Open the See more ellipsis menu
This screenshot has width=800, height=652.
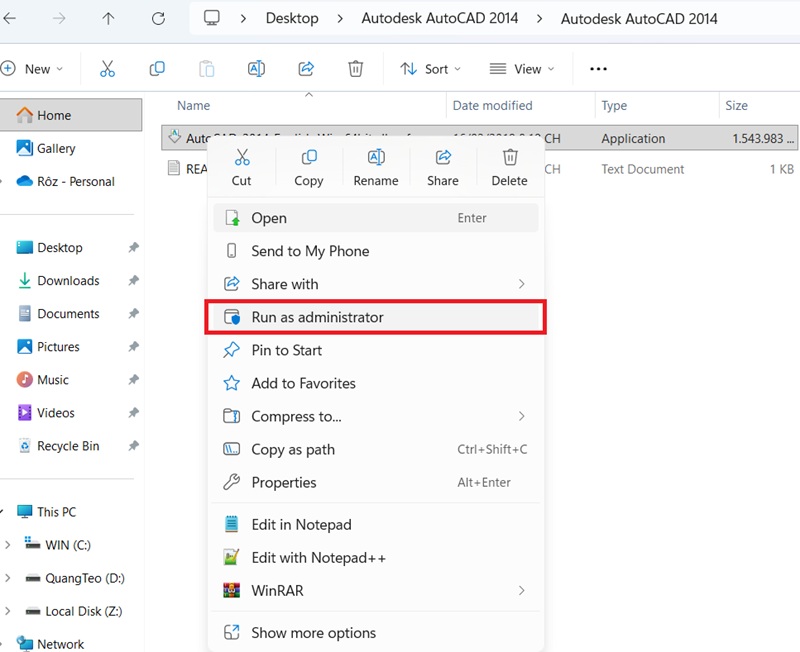(598, 68)
